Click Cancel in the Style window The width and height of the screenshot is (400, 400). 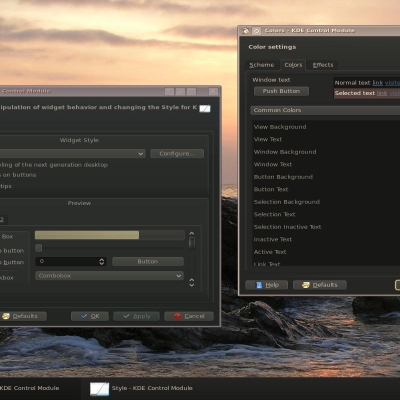[x=189, y=316]
